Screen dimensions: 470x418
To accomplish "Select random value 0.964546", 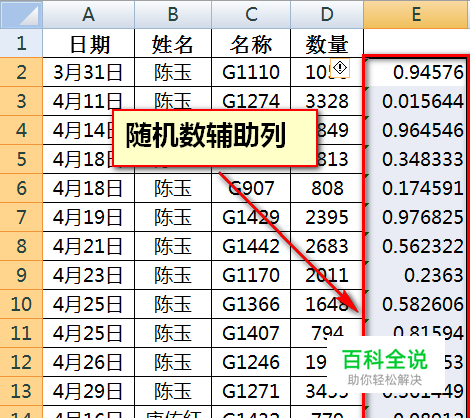I will [415, 130].
